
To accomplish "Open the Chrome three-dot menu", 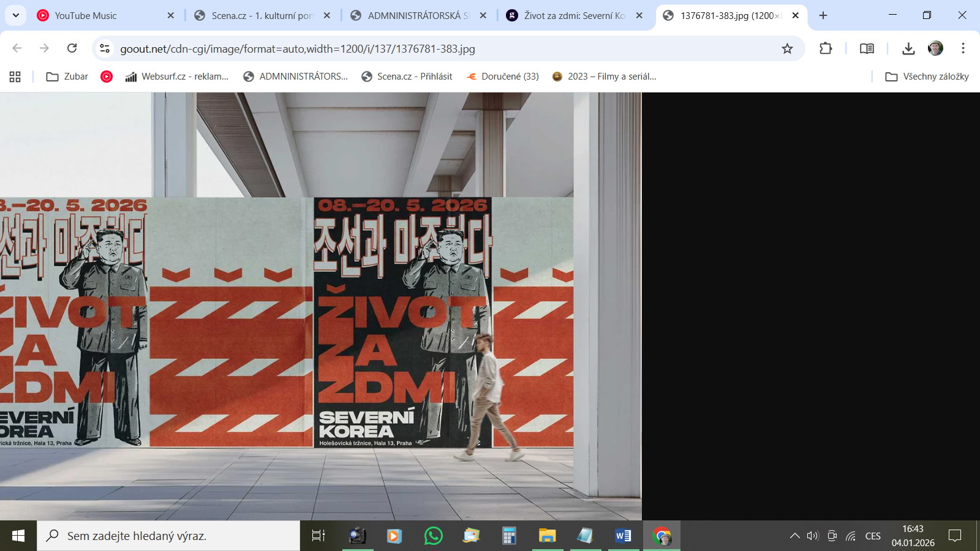I will [x=963, y=48].
